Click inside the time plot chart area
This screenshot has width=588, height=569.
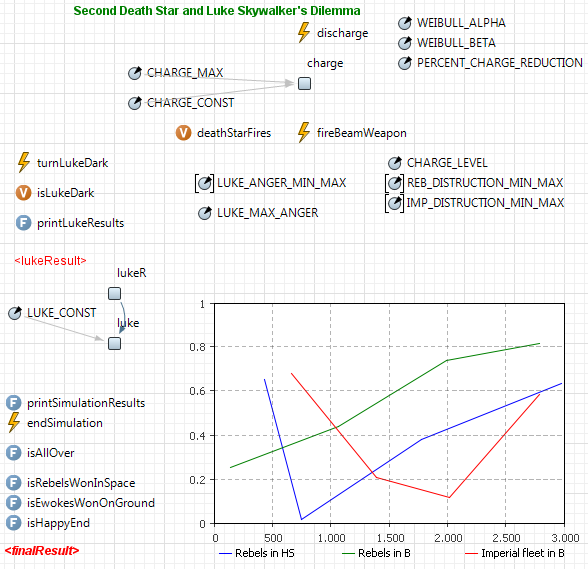click(x=389, y=413)
